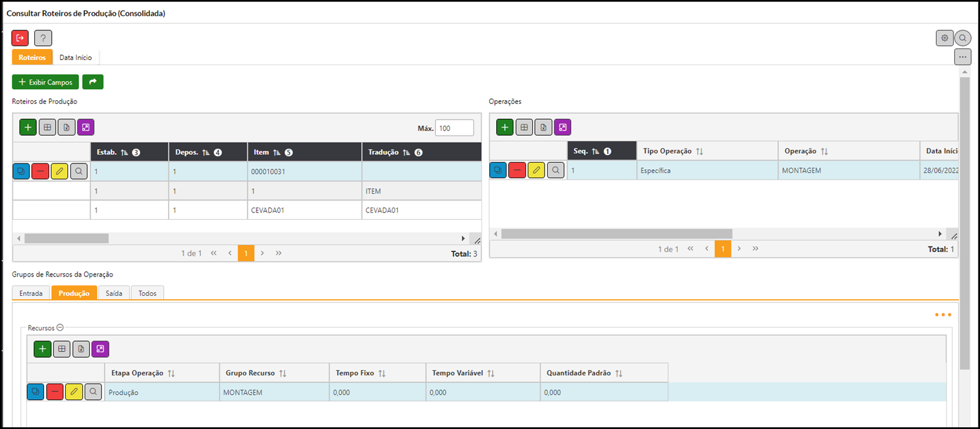The width and height of the screenshot is (980, 429).
Task: Delete the Específica operation row
Action: tap(517, 170)
